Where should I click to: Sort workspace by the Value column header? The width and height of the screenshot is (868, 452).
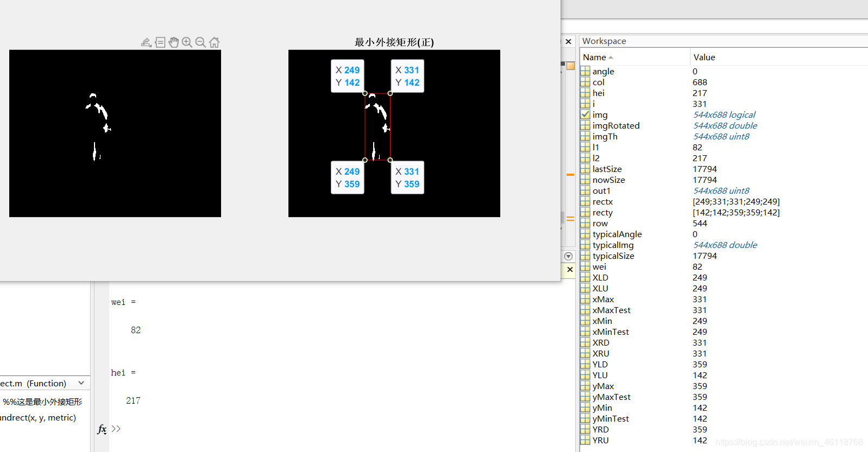coord(779,57)
